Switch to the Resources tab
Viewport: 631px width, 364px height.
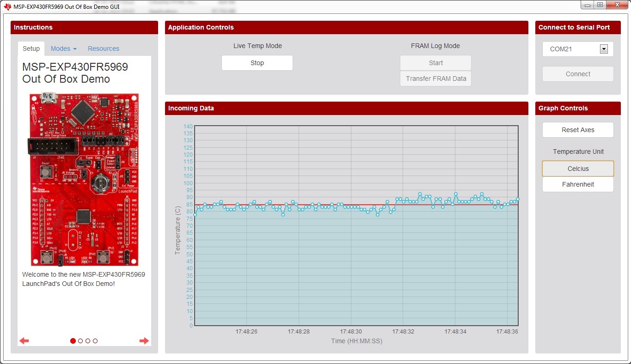pyautogui.click(x=104, y=49)
